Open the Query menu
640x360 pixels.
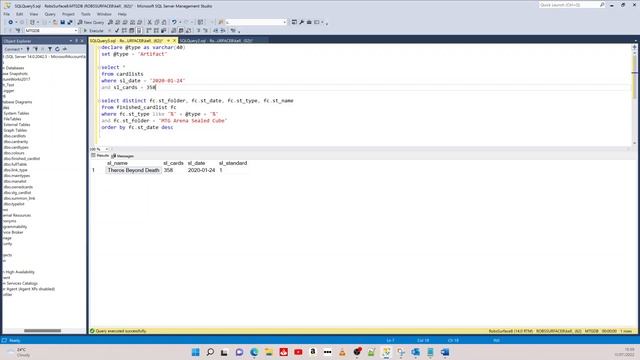point(50,14)
